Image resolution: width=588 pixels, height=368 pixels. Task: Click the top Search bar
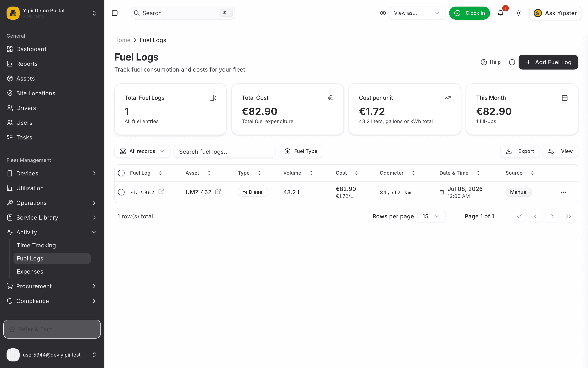(183, 13)
